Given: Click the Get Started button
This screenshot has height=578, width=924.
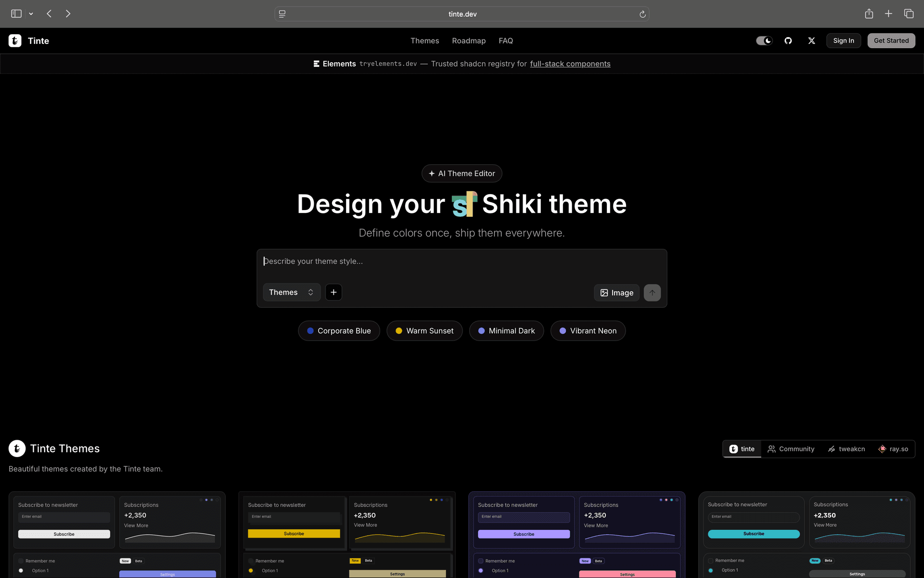Looking at the screenshot, I should click(891, 40).
